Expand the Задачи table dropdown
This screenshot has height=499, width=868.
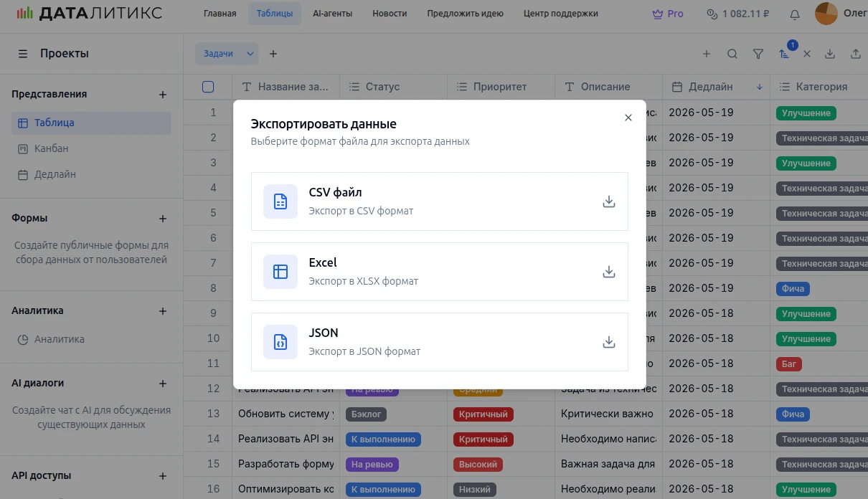(250, 54)
